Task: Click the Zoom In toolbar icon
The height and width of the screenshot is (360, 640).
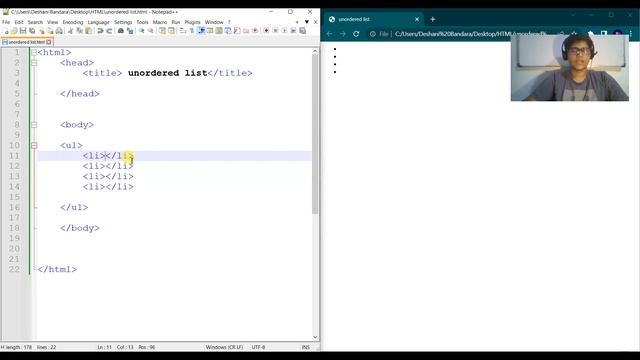Action: [142, 31]
